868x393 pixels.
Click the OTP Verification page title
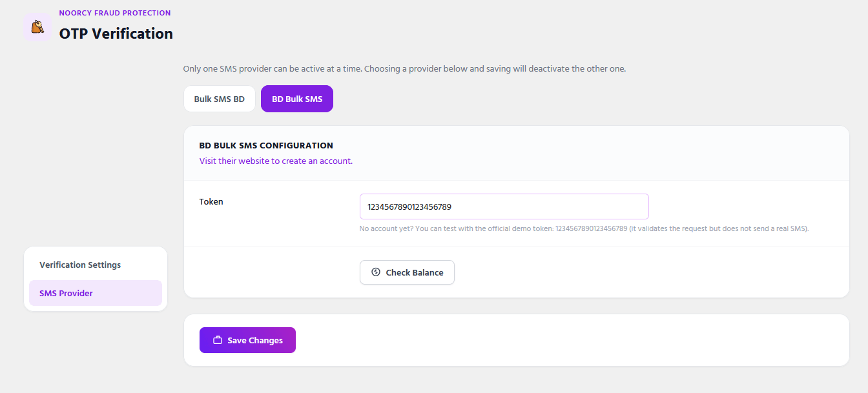pos(116,34)
